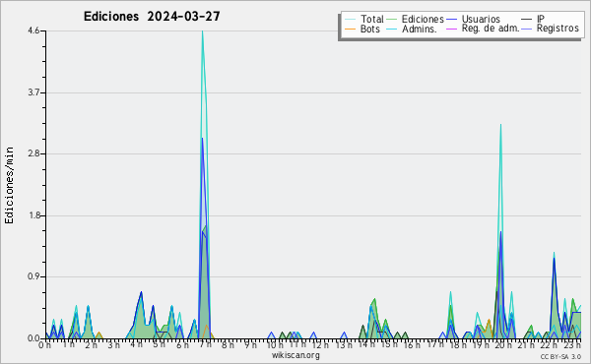Click the '23 h' x-axis label
The width and height of the screenshot is (591, 364).
(x=572, y=344)
